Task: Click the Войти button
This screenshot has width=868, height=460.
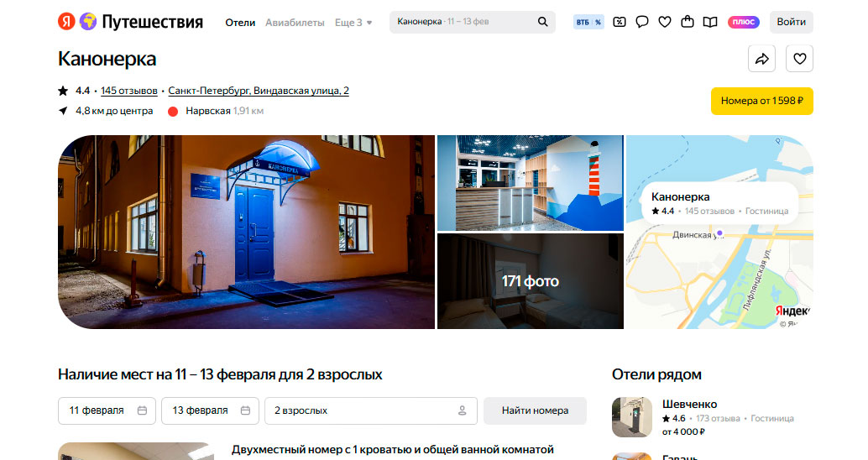Action: 791,22
